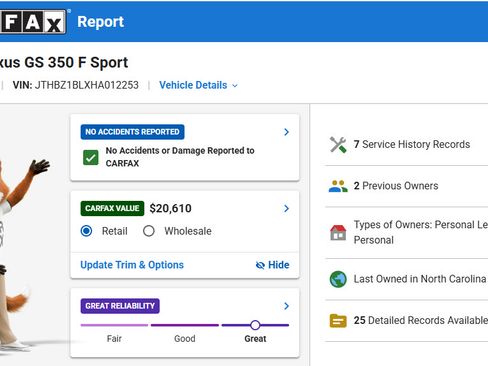
Task: Click Last Owned in North Carolina text
Action: pyautogui.click(x=420, y=279)
